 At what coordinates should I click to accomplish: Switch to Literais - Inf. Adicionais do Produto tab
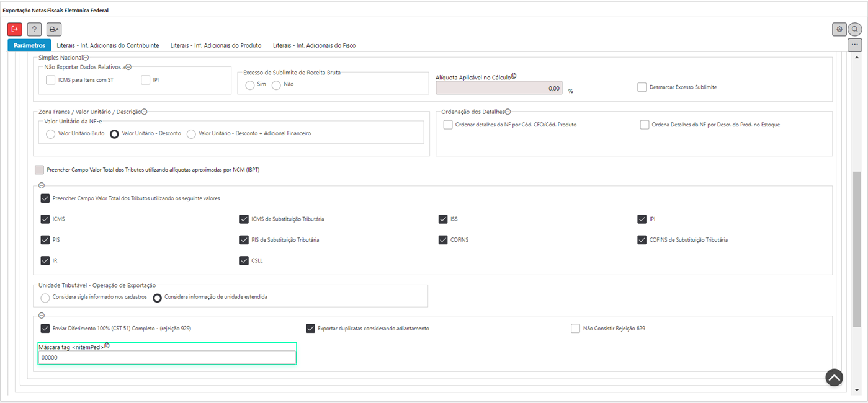tap(216, 45)
